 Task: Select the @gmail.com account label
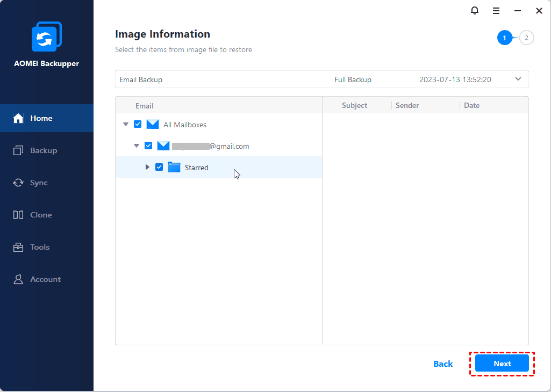(211, 146)
